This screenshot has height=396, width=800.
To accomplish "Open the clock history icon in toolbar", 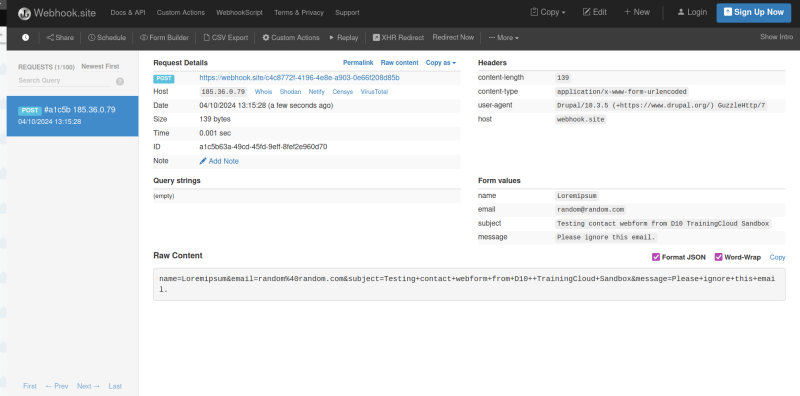I will (26, 37).
